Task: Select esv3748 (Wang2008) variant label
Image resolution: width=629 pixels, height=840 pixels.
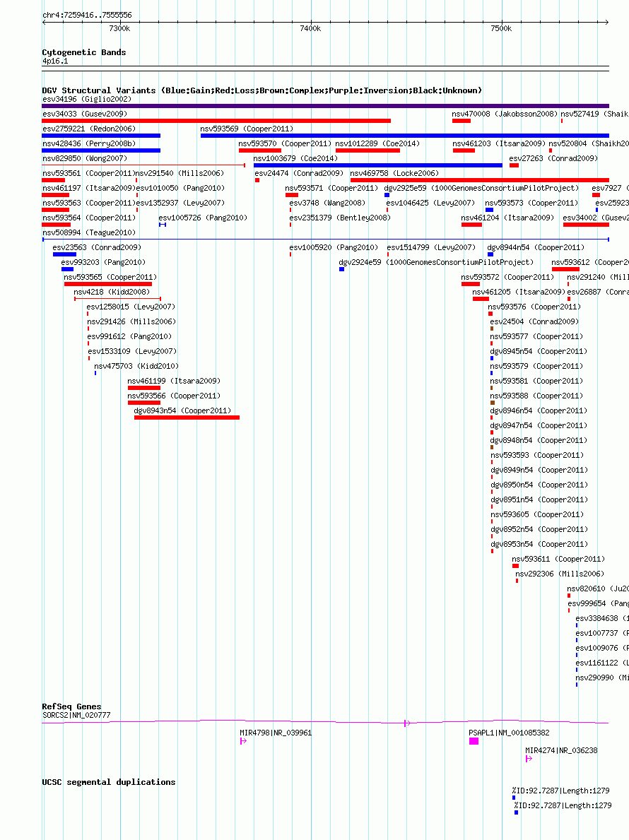Action: (x=327, y=203)
